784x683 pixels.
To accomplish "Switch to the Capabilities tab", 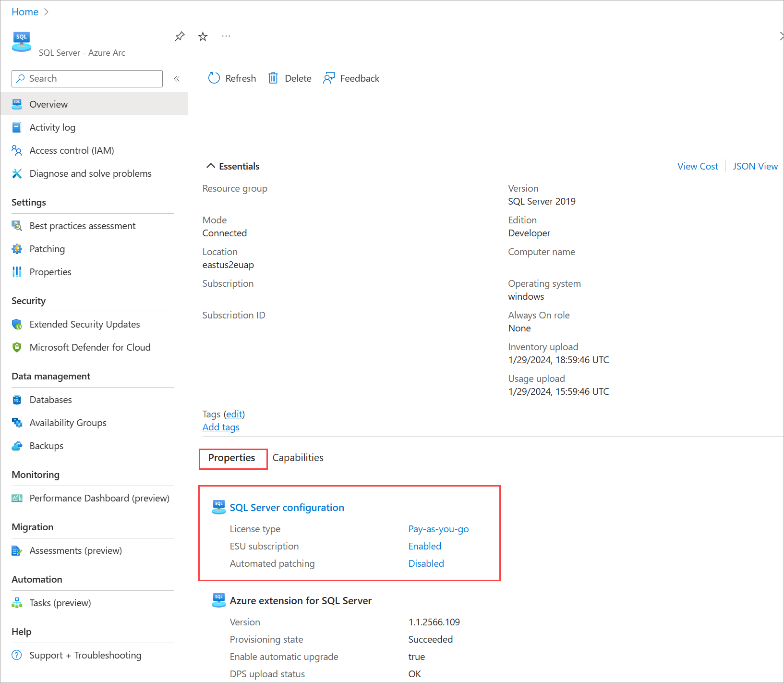I will point(298,458).
